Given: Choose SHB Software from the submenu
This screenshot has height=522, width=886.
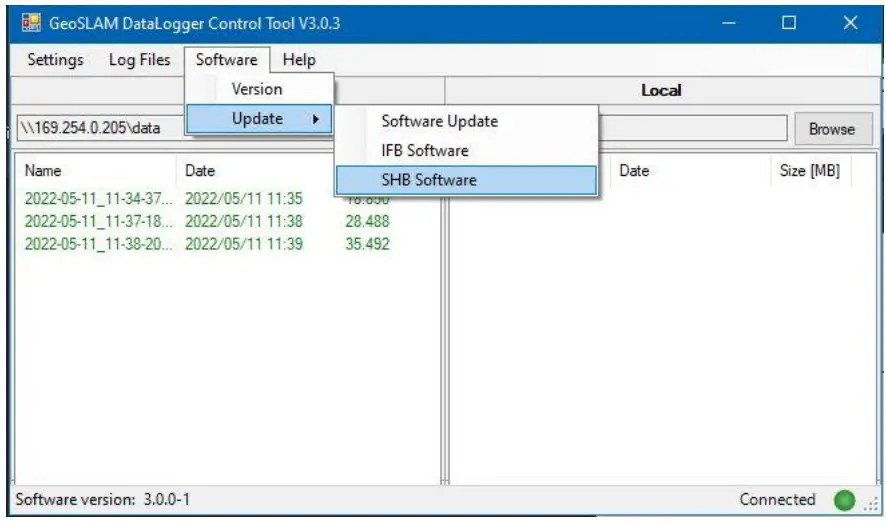Looking at the screenshot, I should [466, 180].
